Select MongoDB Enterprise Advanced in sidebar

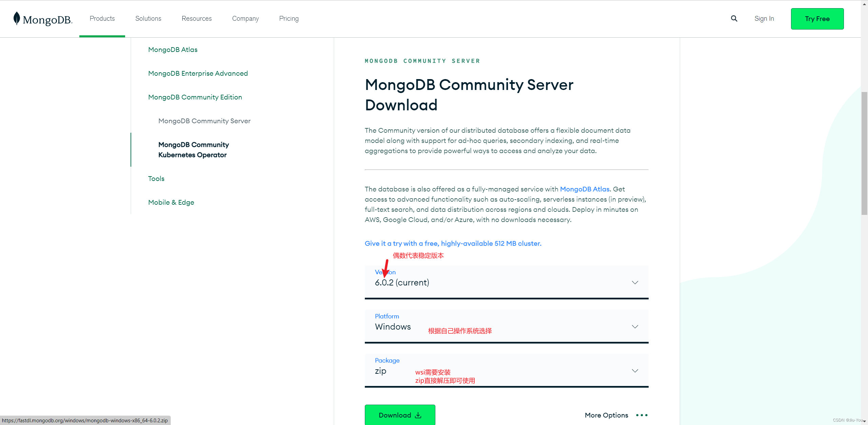pos(198,73)
